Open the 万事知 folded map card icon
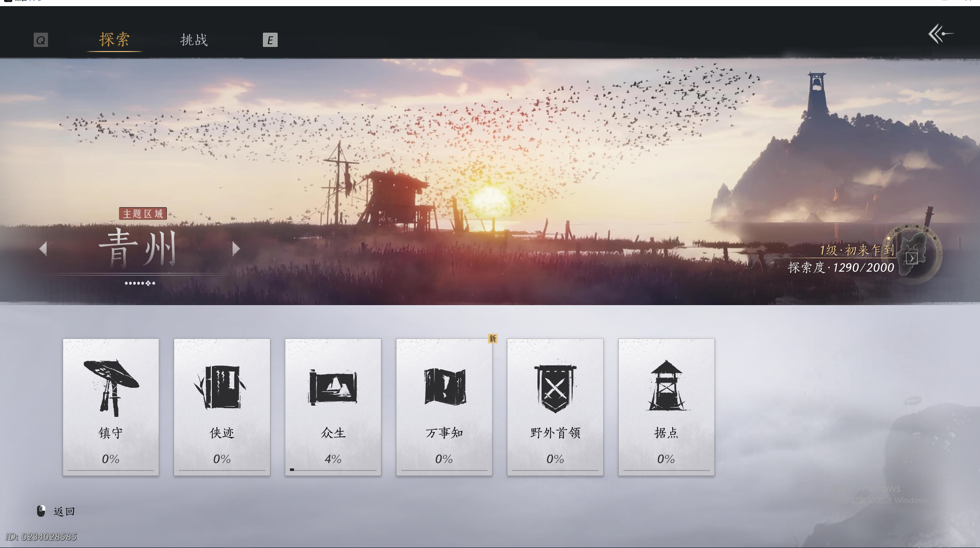Screen dimensions: 980x548 click(445, 386)
